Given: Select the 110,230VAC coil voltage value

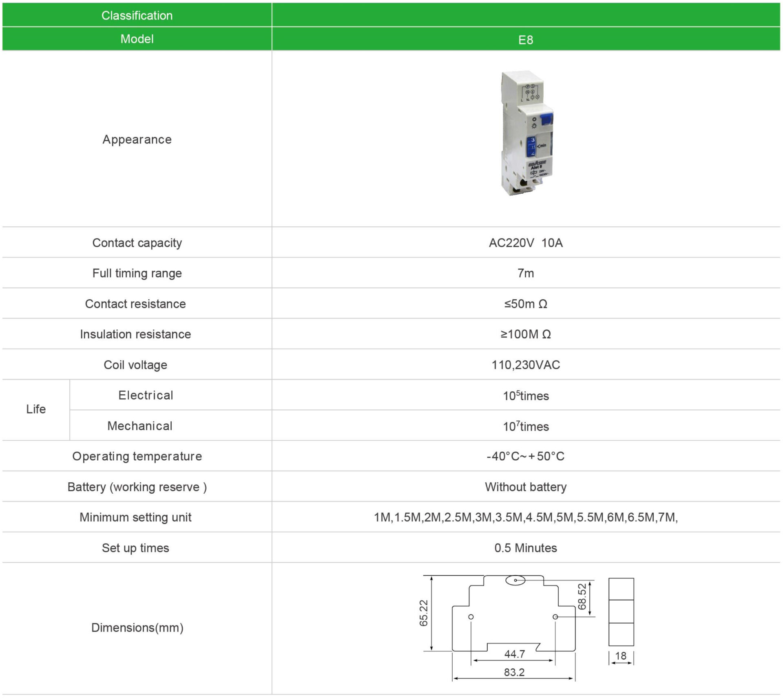Looking at the screenshot, I should pyautogui.click(x=525, y=365).
